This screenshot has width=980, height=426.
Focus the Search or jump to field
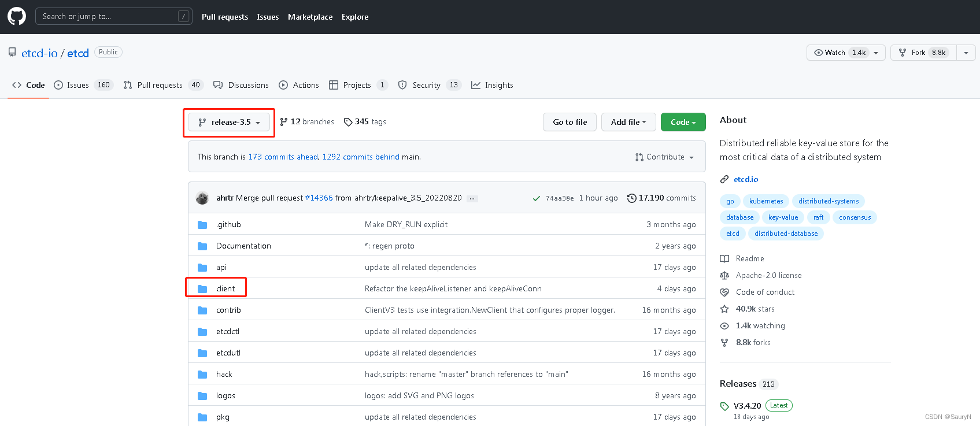pyautogui.click(x=114, y=16)
